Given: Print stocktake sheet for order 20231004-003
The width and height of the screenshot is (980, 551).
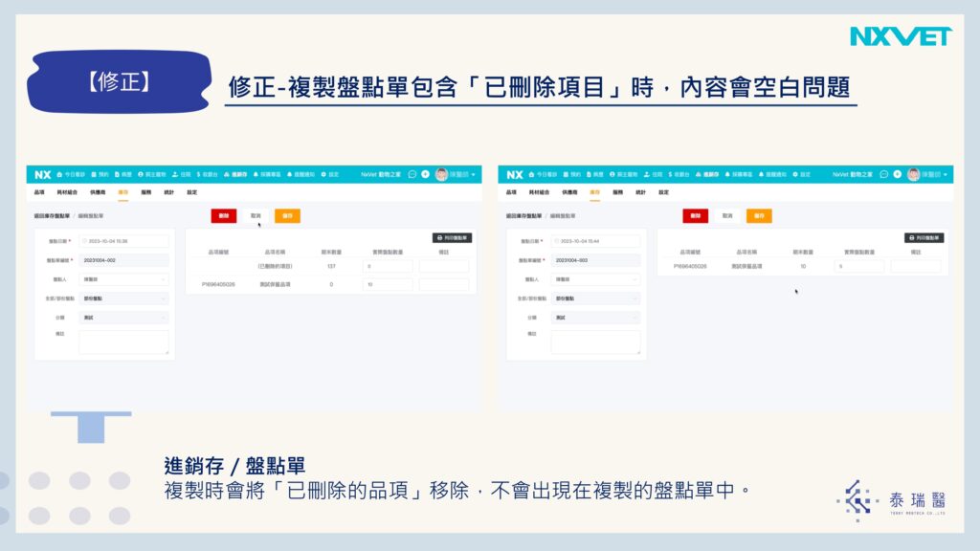Looking at the screenshot, I should (924, 237).
